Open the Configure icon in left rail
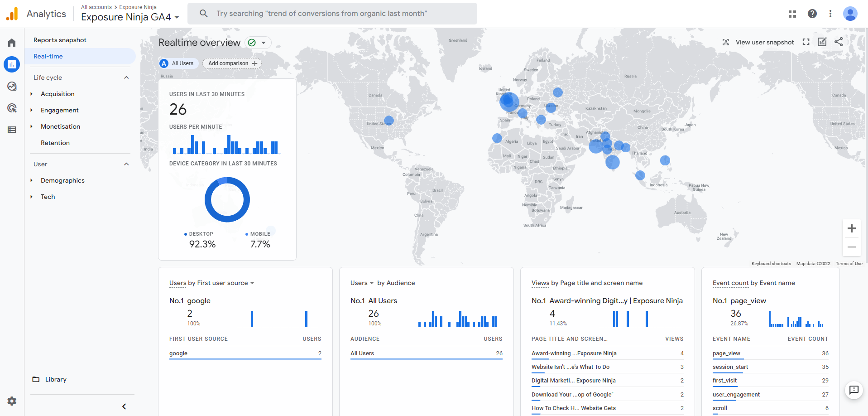 [x=12, y=130]
